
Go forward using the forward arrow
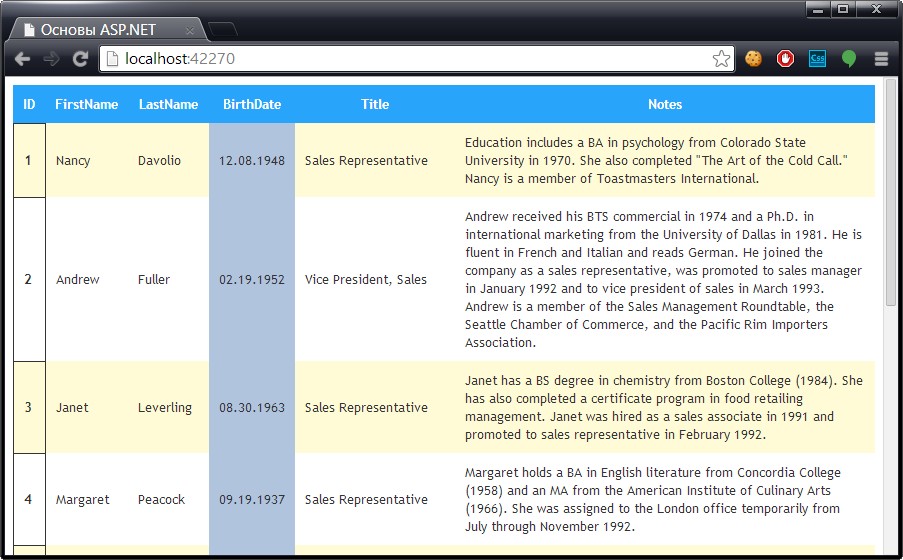pos(51,59)
